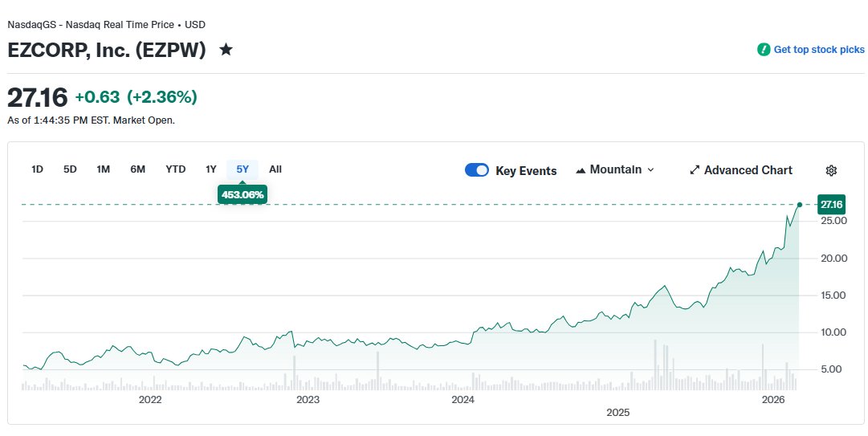The width and height of the screenshot is (868, 436).
Task: Click the EZCORP, Inc. (EZPW) heading
Action: 107,51
